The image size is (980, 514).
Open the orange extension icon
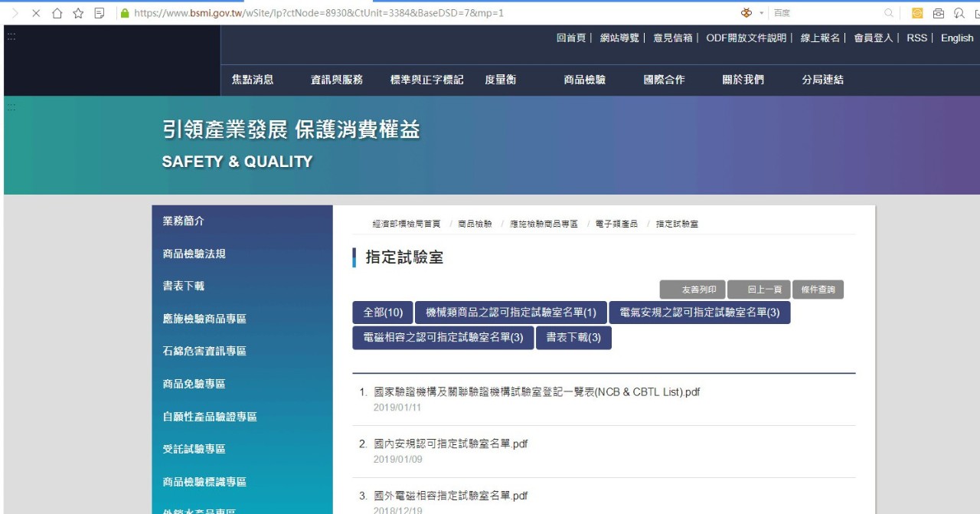(917, 13)
